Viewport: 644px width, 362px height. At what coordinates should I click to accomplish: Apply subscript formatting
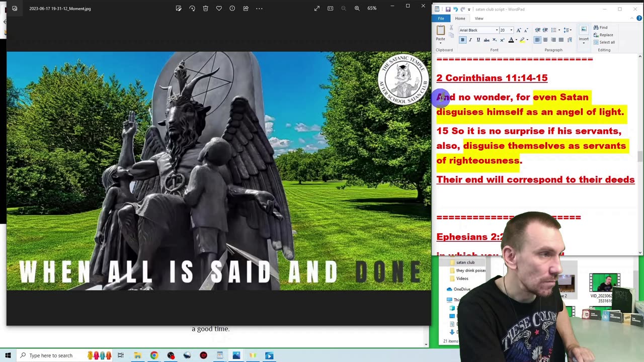[494, 40]
